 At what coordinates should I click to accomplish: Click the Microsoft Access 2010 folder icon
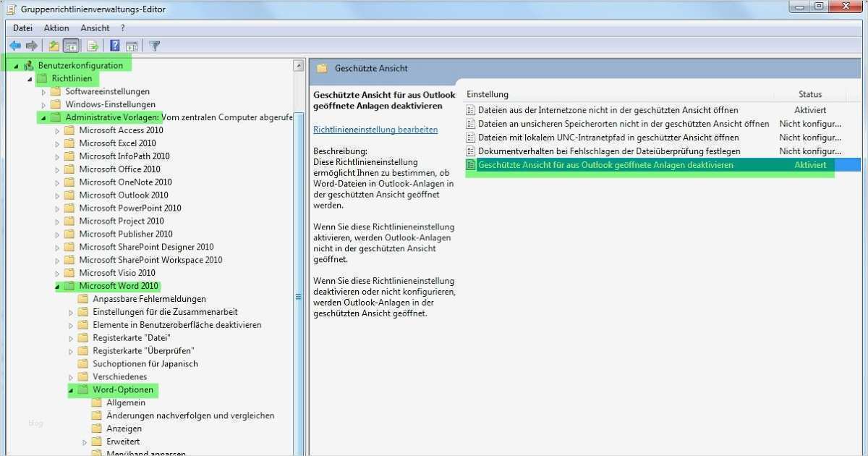coord(69,130)
